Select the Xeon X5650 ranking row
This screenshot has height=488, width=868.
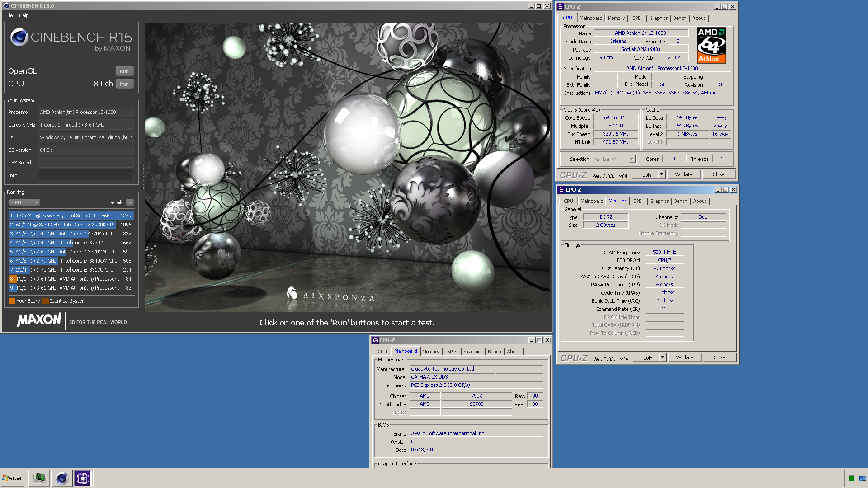[71, 216]
